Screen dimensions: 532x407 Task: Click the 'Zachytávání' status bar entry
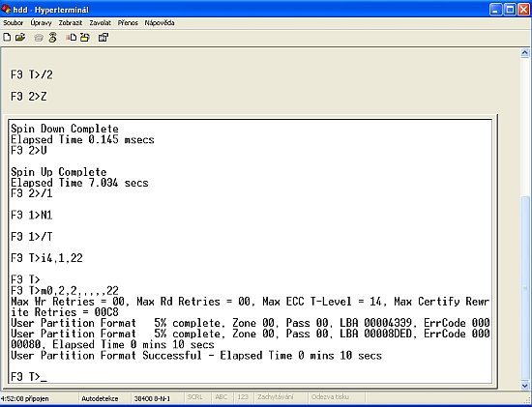tap(276, 396)
